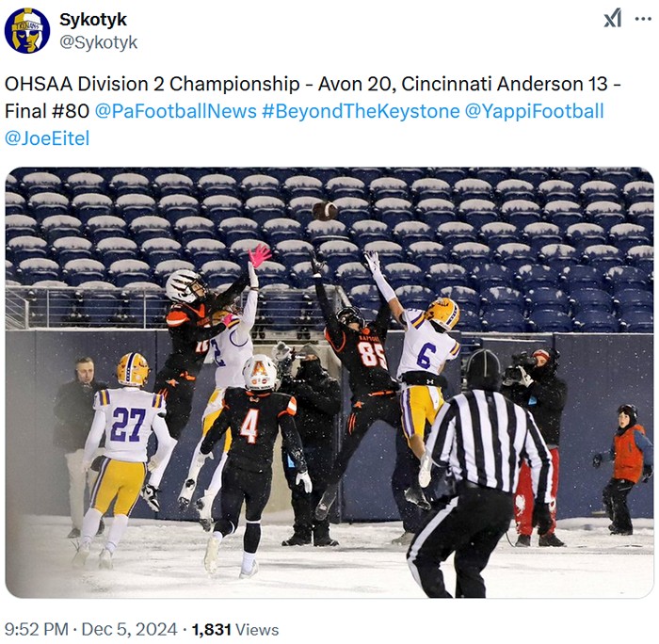Click the 9:52 PM timestamp
Image resolution: width=659 pixels, height=644 pixels.
36,630
